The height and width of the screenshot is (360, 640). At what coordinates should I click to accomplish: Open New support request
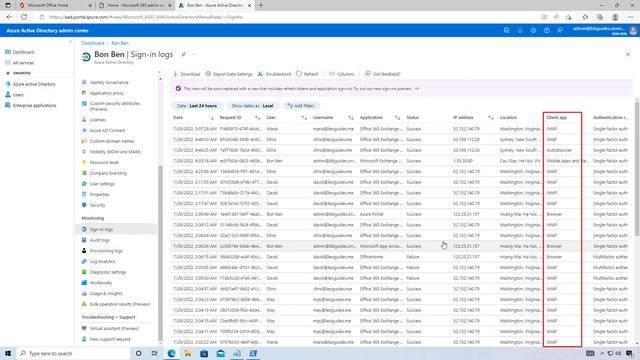click(x=110, y=339)
